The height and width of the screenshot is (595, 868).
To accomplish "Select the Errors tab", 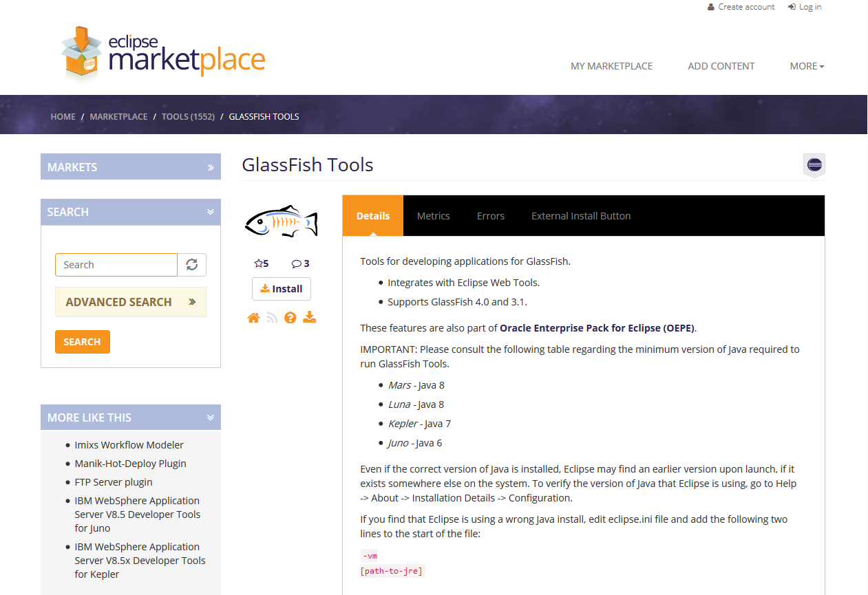I will point(491,216).
